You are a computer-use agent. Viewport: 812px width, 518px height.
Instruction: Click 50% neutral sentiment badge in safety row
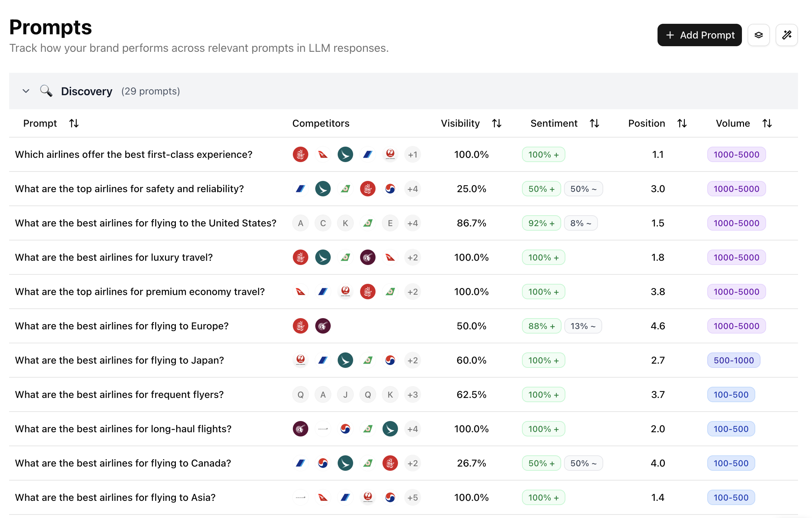[x=583, y=189]
